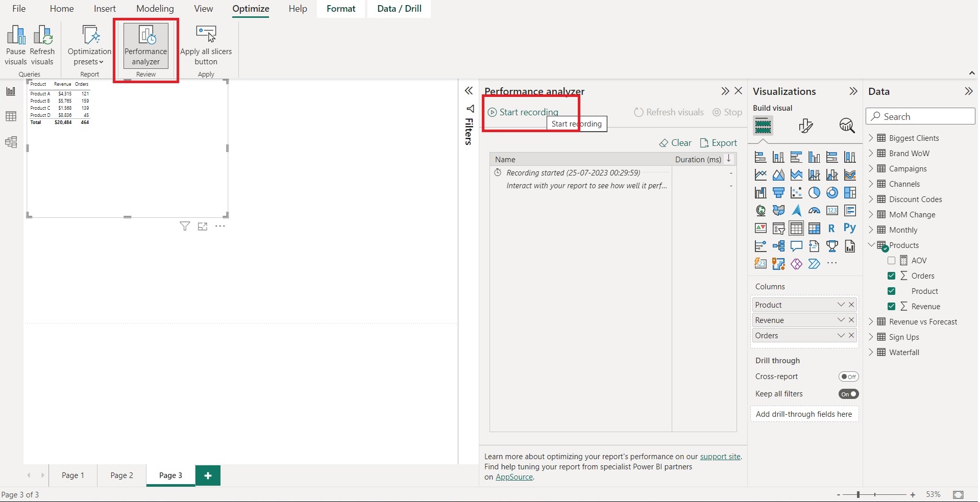980x502 pixels.
Task: Open the Modeling menu
Action: coord(155,8)
